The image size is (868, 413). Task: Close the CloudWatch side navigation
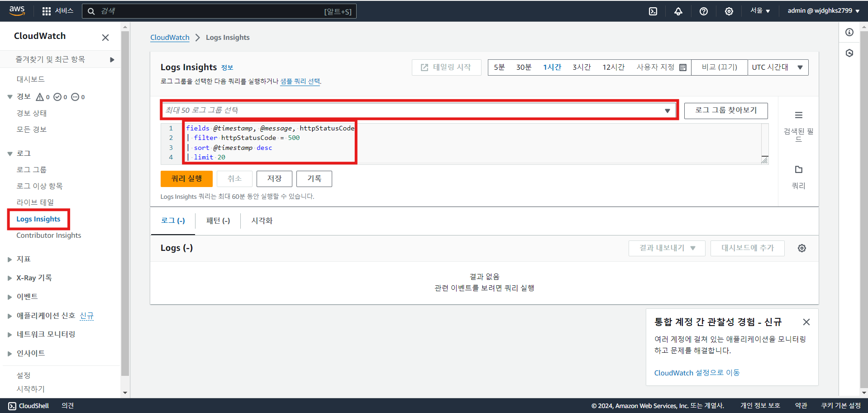click(x=105, y=38)
